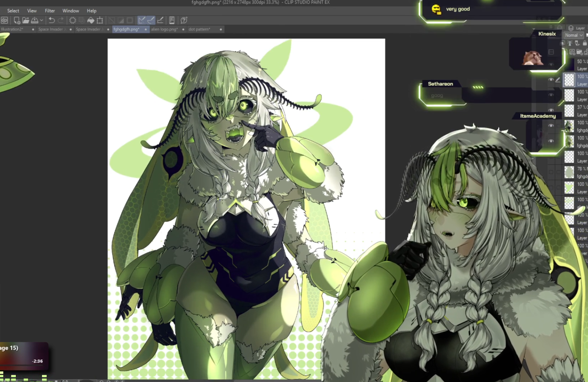
Task: Click the CLIP STUDIO PAINT EX title text
Action: click(307, 2)
